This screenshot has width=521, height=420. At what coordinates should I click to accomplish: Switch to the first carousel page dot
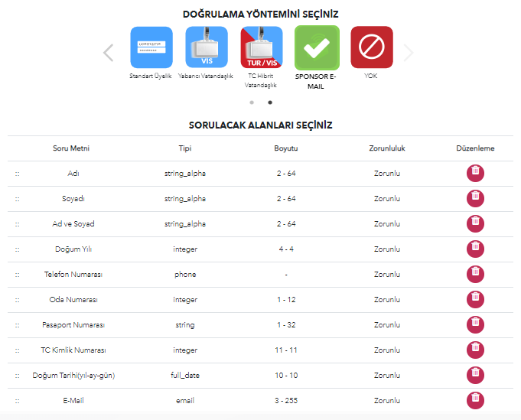252,102
